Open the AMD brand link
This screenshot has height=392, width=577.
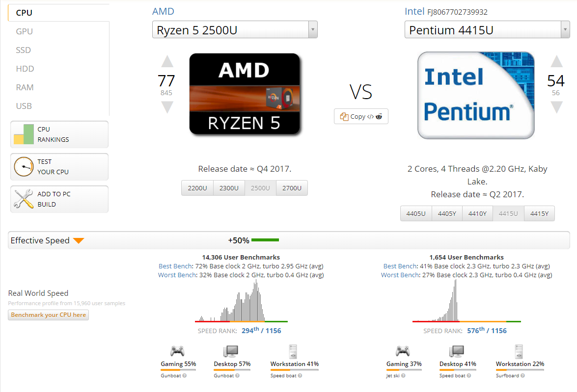coord(163,11)
